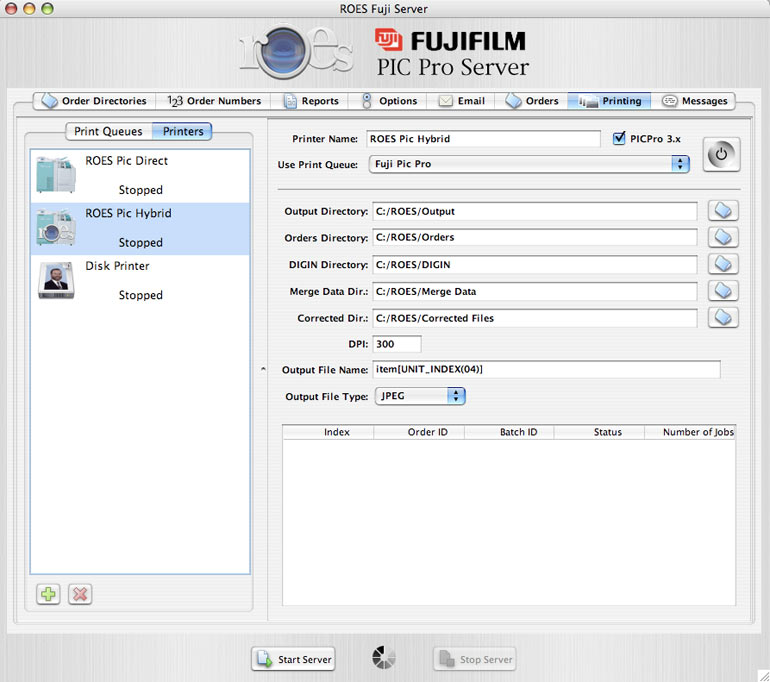The width and height of the screenshot is (770, 682).
Task: Sort jobs by Order ID column header
Action: click(x=419, y=432)
